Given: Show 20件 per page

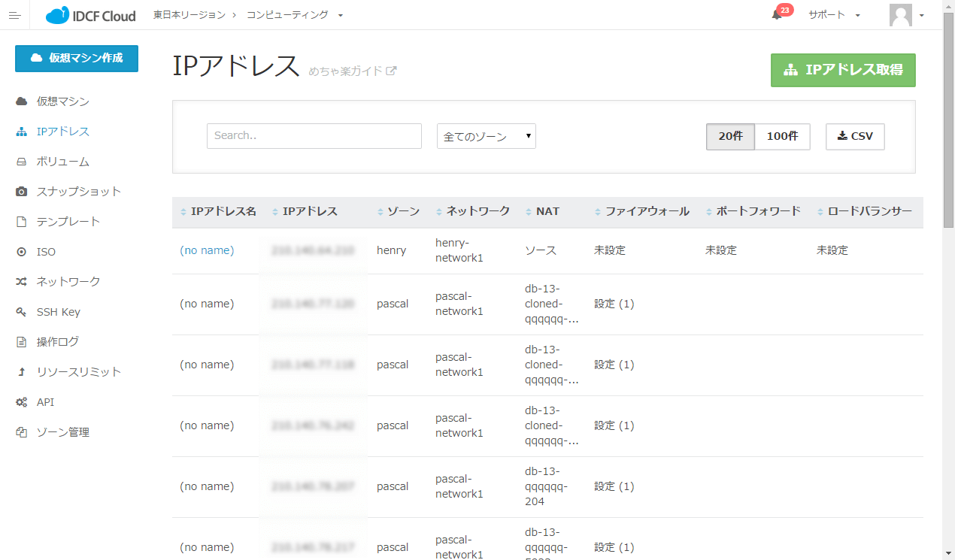Looking at the screenshot, I should tap(730, 137).
